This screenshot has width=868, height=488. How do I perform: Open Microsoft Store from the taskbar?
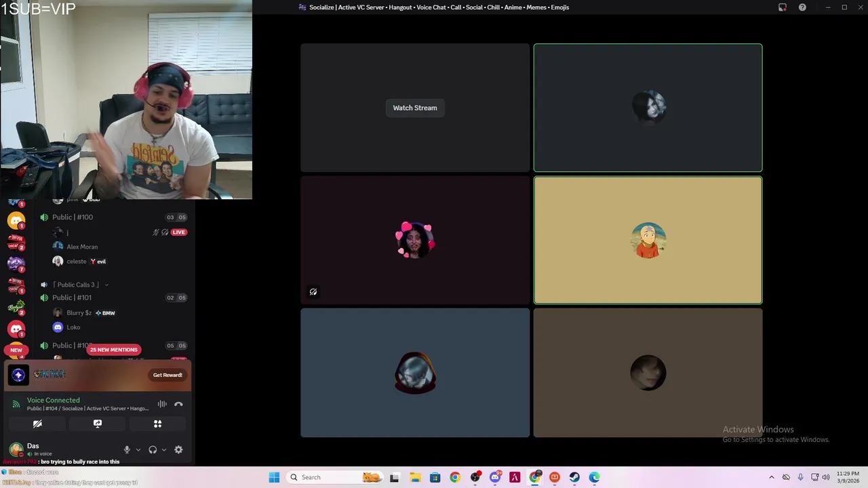pyautogui.click(x=435, y=477)
